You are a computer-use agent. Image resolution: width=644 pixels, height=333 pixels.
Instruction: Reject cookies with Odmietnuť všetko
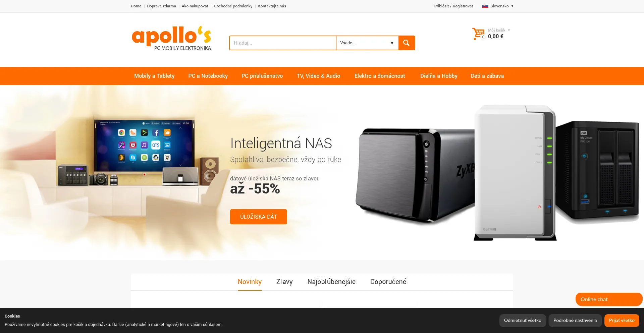(523, 321)
